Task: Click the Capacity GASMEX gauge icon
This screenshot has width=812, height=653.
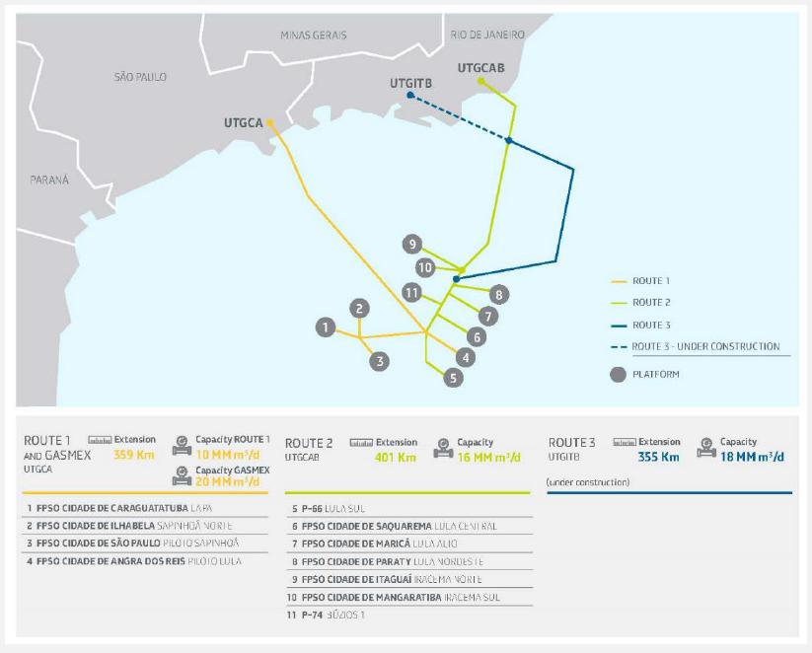Action: [181, 476]
